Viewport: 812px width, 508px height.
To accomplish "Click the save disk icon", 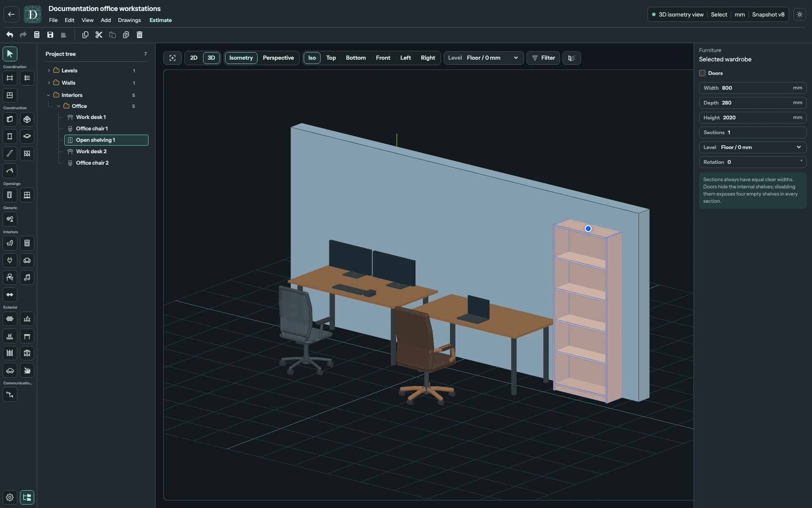I will point(50,35).
